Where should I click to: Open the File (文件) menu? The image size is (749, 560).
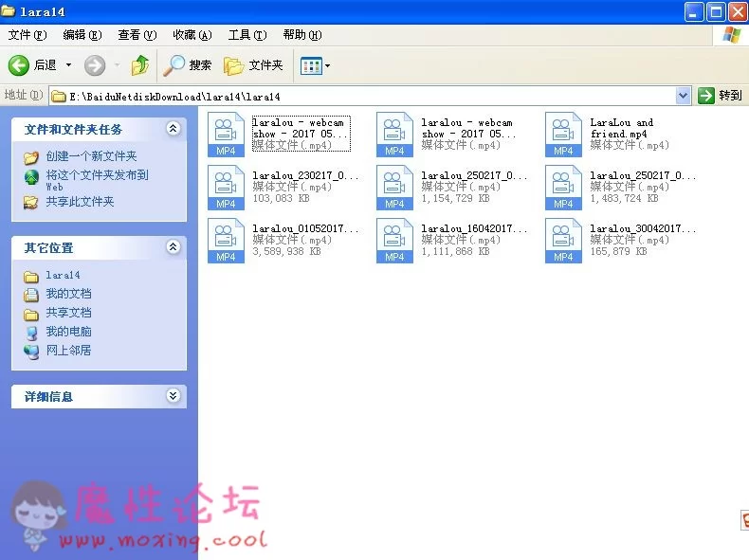click(x=27, y=35)
